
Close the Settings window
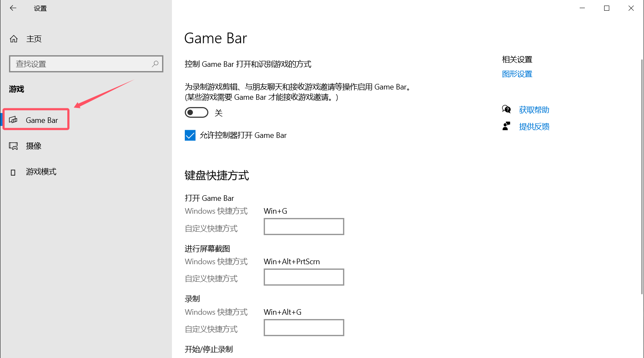coord(631,8)
